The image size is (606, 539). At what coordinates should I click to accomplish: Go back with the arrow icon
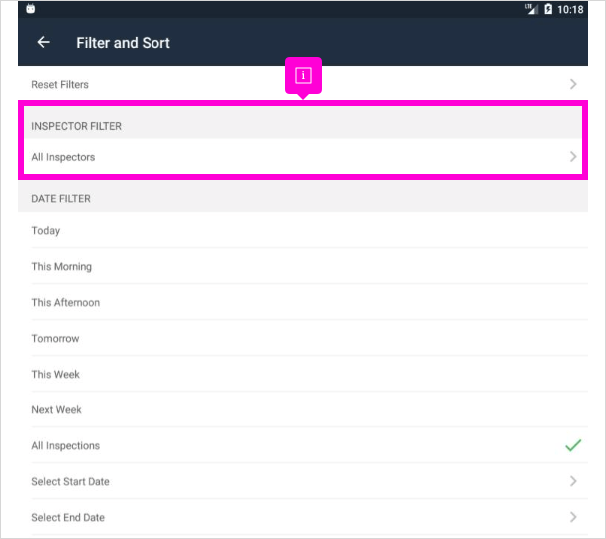[44, 42]
